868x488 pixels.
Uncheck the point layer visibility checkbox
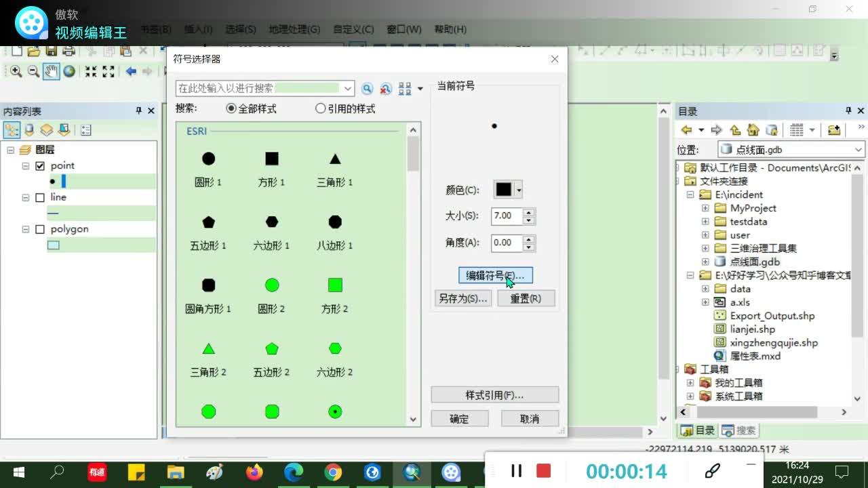41,165
